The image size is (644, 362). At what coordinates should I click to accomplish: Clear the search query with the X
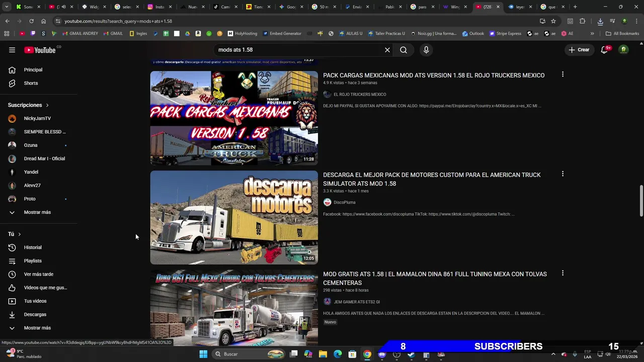(x=387, y=50)
